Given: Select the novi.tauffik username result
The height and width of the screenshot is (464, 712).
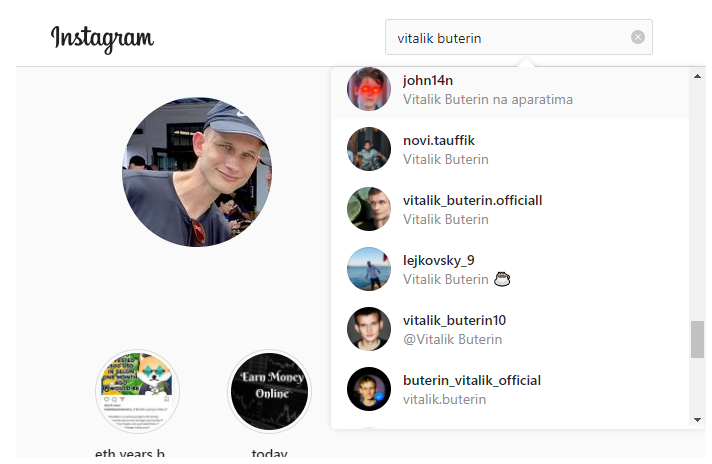Looking at the screenshot, I should pyautogui.click(x=439, y=140).
